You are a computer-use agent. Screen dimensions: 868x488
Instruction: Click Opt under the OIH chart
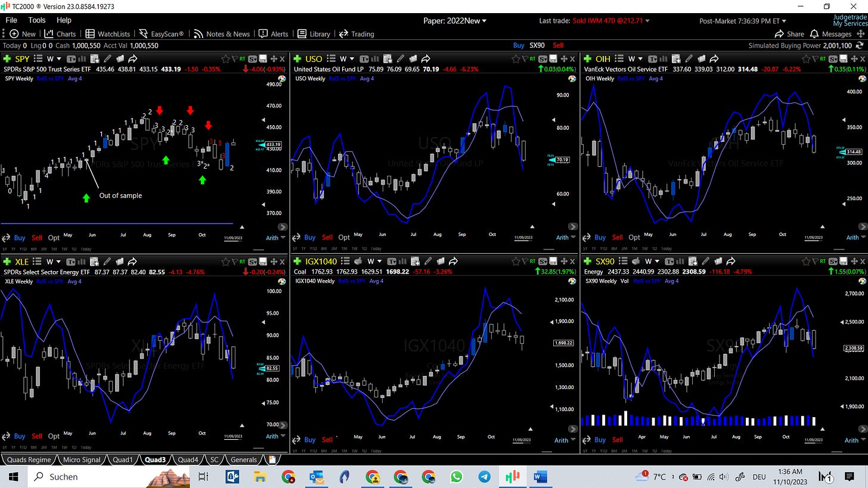[634, 237]
